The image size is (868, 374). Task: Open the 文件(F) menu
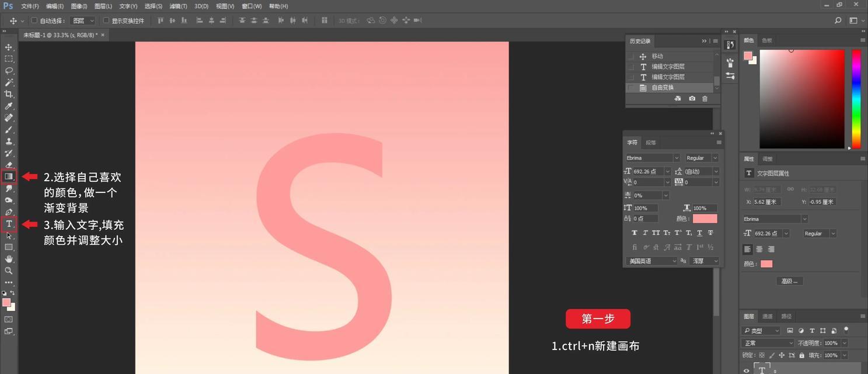pyautogui.click(x=30, y=6)
